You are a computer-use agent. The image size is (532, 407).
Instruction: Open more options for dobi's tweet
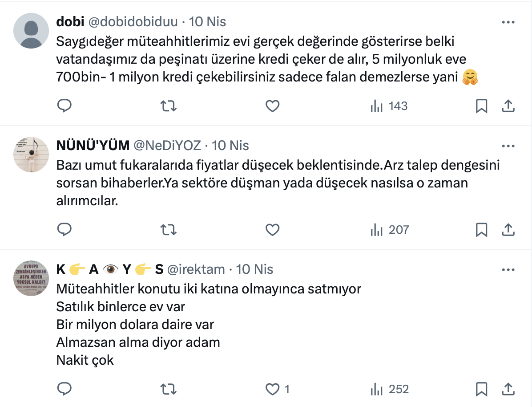point(508,22)
